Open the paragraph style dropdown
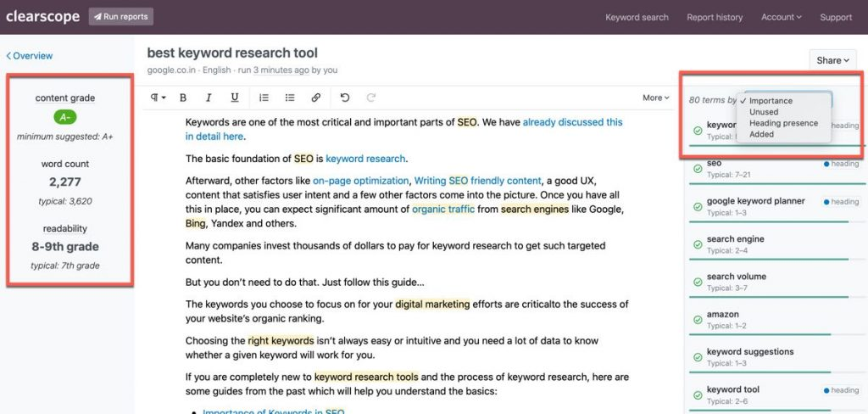 pyautogui.click(x=158, y=98)
